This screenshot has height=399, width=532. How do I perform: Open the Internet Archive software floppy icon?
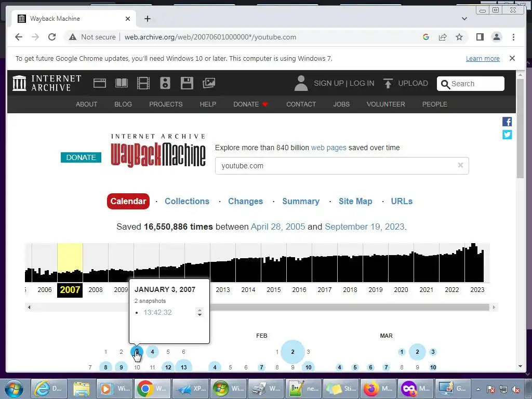187,83
